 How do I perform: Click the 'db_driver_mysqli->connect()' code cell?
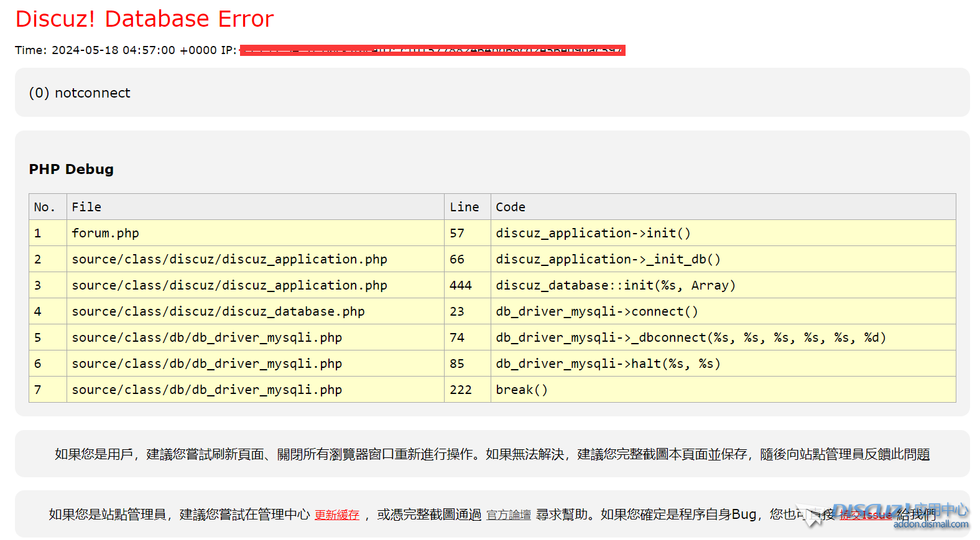pos(723,311)
